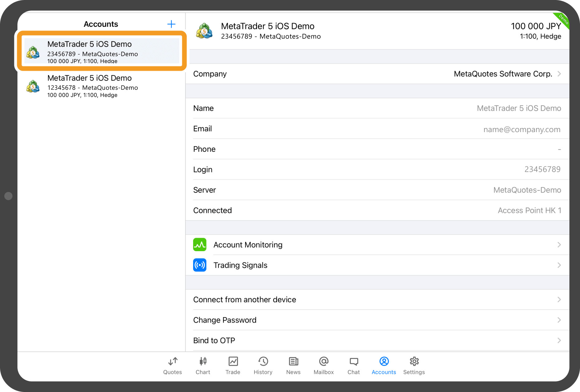The width and height of the screenshot is (580, 392).
Task: Expand Company row chevron
Action: tap(559, 74)
